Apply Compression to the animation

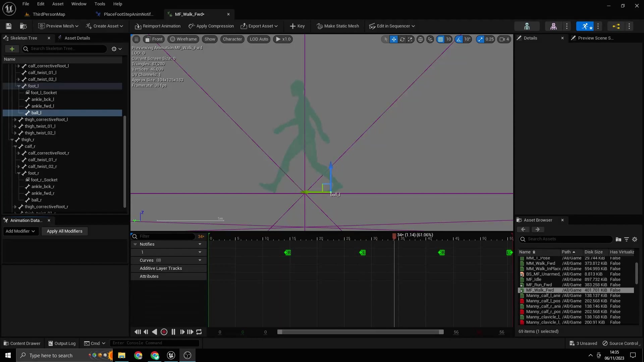pyautogui.click(x=211, y=26)
